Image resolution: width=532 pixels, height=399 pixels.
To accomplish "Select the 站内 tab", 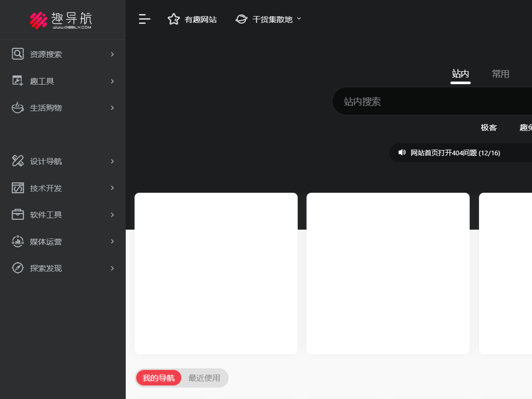I will point(460,74).
